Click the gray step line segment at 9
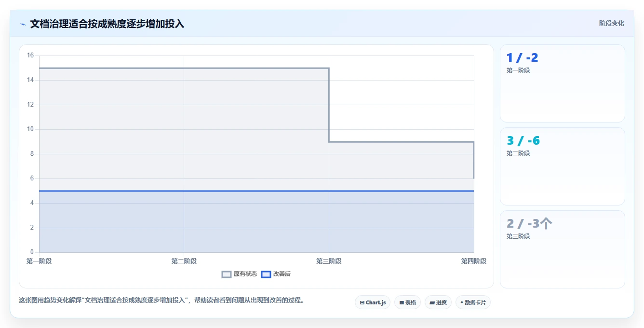The height and width of the screenshot is (328, 644). point(401,142)
